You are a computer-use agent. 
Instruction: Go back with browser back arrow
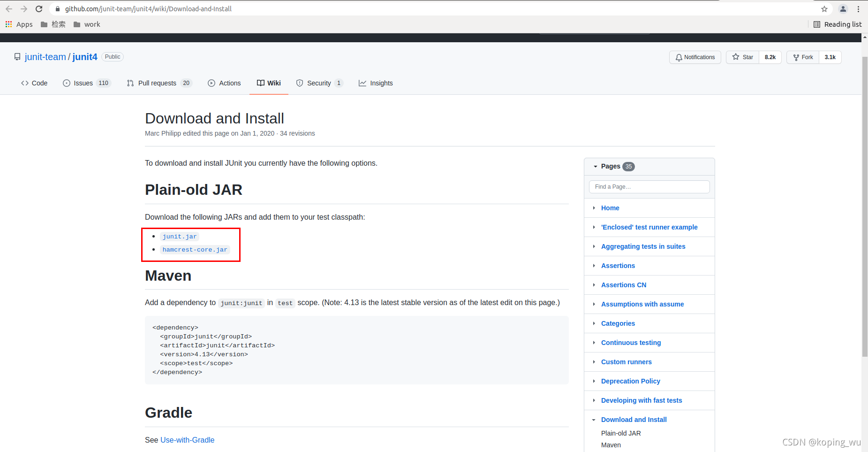click(x=9, y=9)
